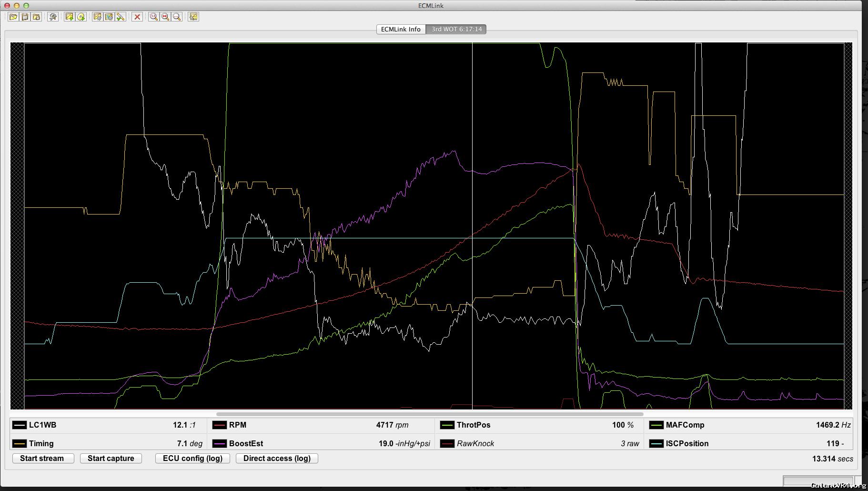Click the LC1WB white color swatch
The height and width of the screenshot is (491, 868).
pos(20,425)
